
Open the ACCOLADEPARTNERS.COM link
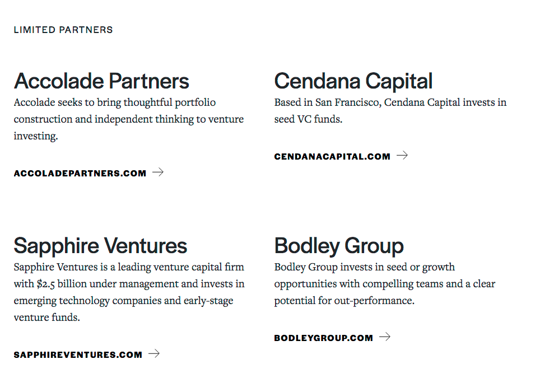point(80,174)
